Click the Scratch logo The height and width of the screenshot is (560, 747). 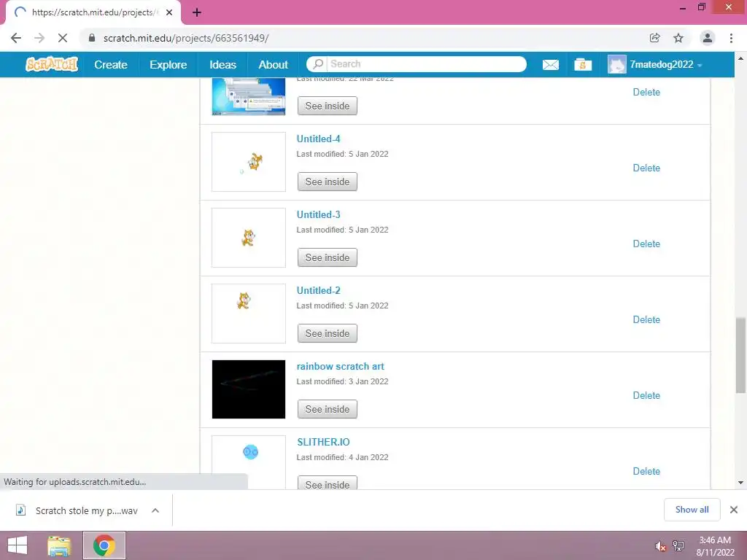coord(52,64)
